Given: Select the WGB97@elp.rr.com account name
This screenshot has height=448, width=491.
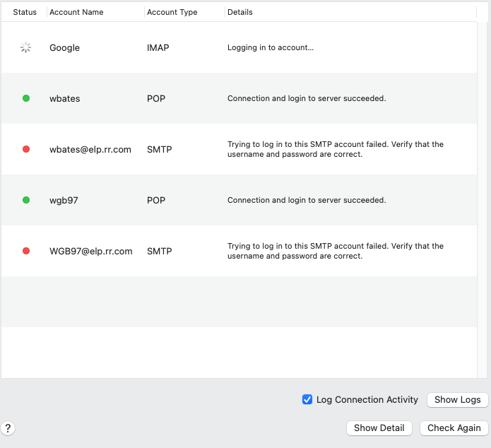Looking at the screenshot, I should (x=91, y=252).
